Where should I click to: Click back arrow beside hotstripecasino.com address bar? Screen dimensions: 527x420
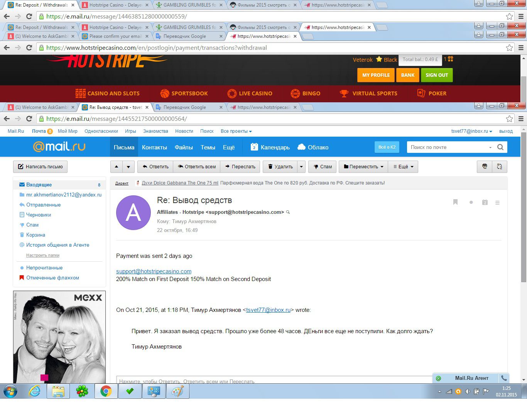pos(7,47)
